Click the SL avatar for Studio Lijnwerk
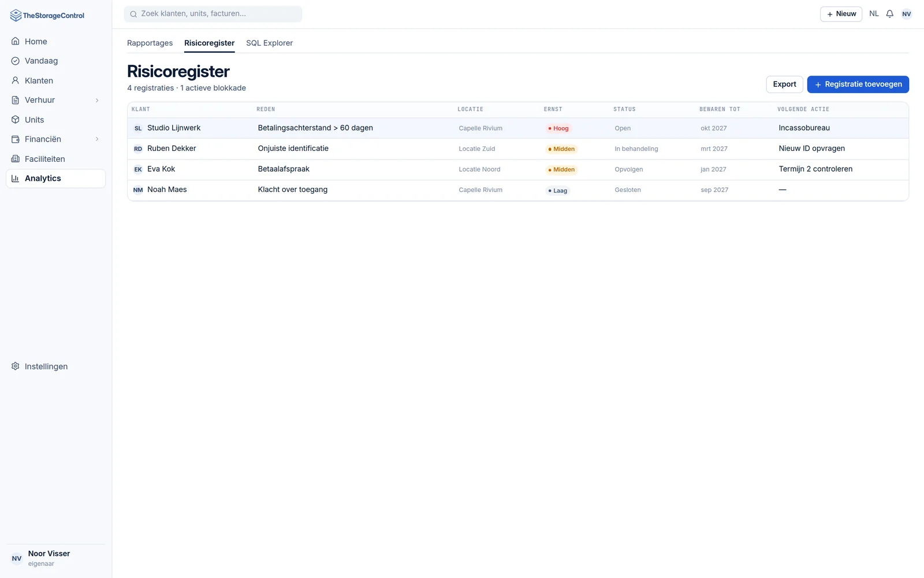Viewport: 924px width, 578px height. [138, 128]
